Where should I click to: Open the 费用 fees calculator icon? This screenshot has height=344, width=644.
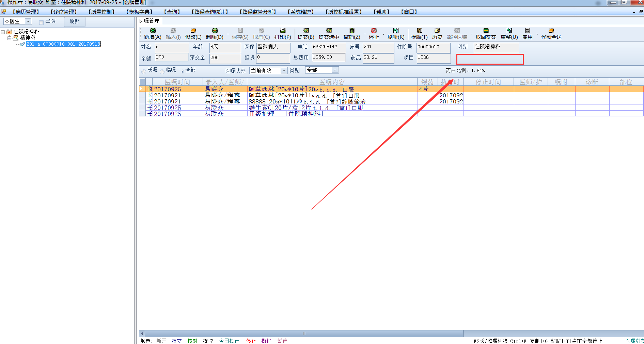(x=527, y=31)
